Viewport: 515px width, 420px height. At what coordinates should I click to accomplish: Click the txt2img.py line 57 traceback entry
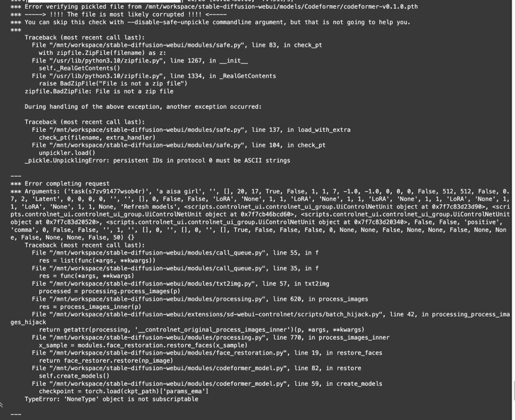180,284
